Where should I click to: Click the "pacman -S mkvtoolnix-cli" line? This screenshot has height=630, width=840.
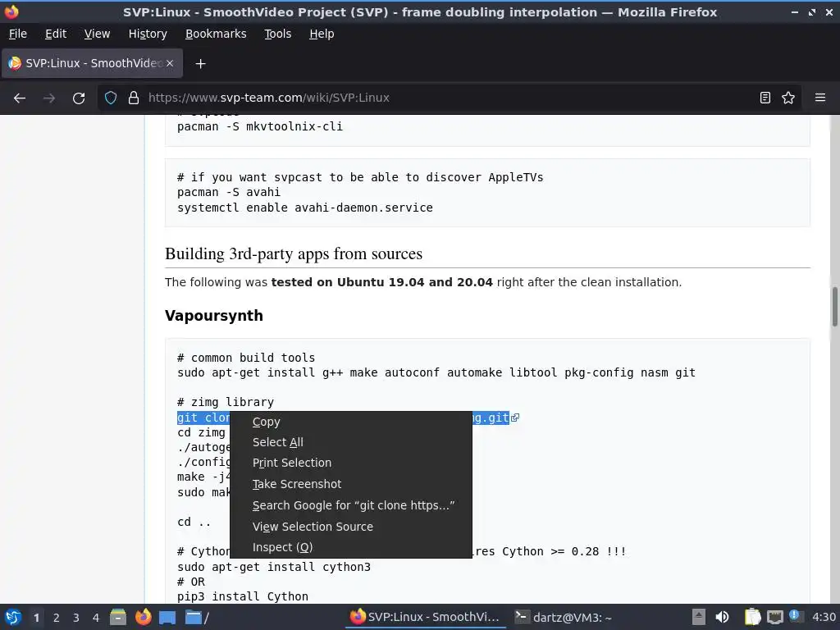[x=260, y=127]
